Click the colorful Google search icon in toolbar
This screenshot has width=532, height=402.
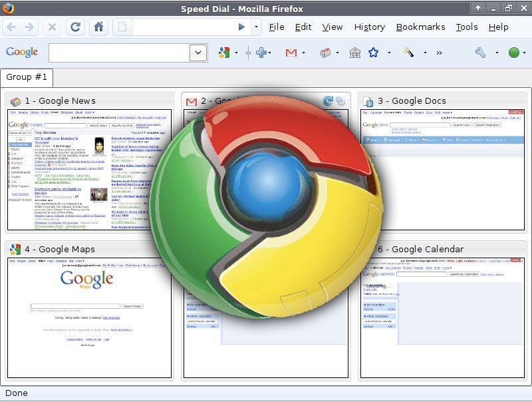coord(224,53)
